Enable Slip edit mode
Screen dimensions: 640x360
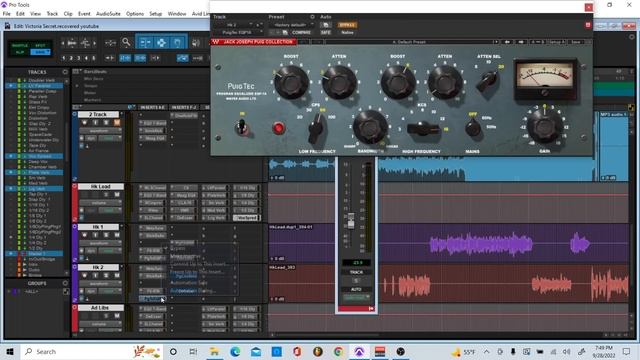[20, 52]
